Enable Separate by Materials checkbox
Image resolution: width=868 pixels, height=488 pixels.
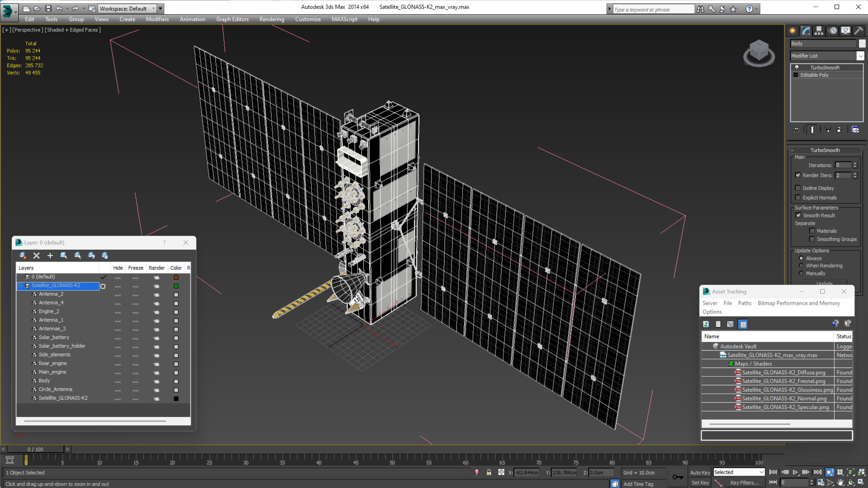(812, 231)
